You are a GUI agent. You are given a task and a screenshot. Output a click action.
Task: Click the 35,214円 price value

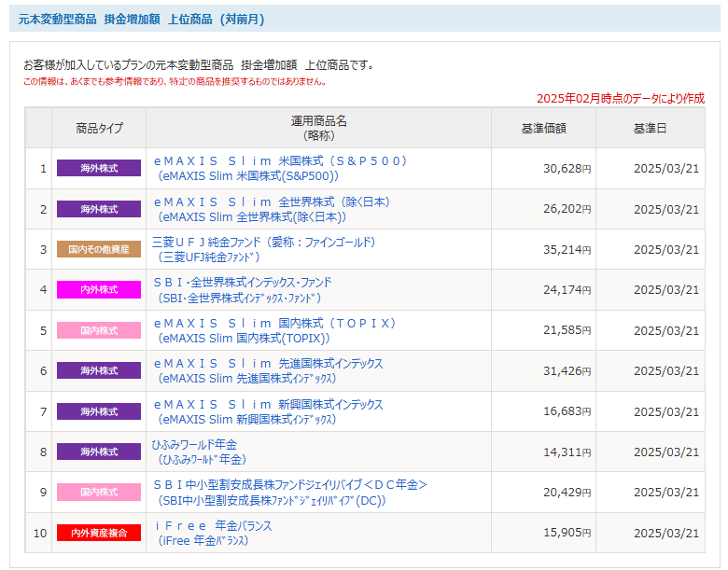tap(567, 250)
